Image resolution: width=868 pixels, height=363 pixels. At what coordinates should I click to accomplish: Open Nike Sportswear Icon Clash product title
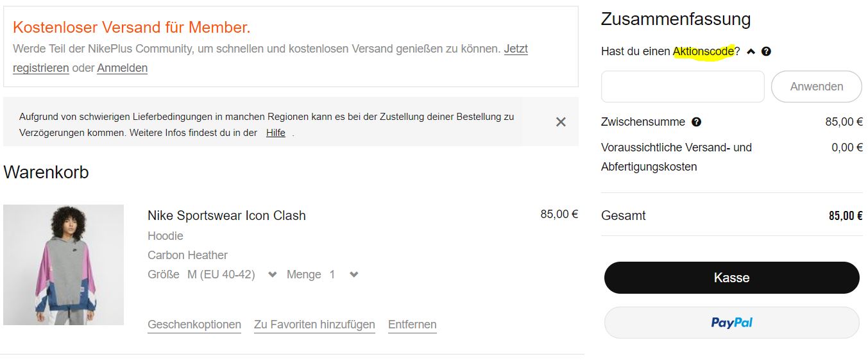click(x=226, y=215)
